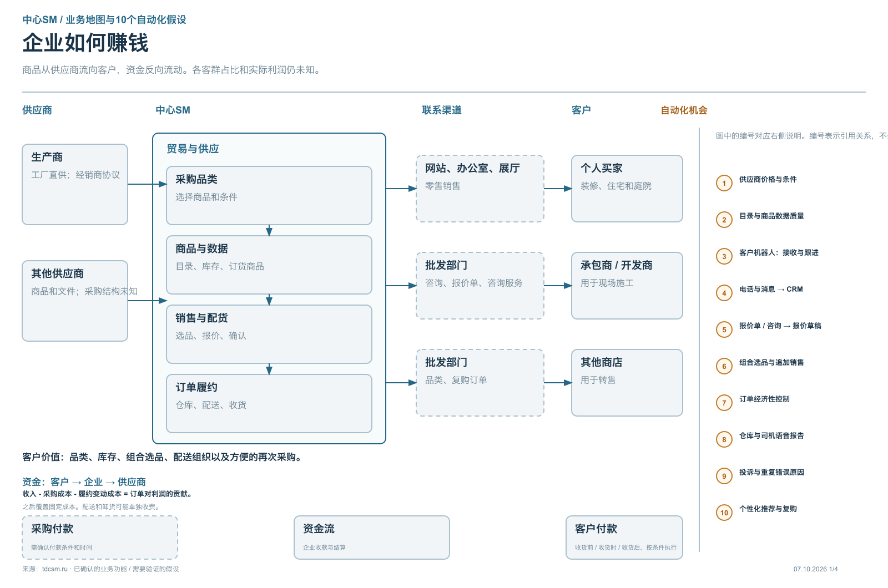
Task: Click the 企业如何赚钱 title
Action: click(85, 43)
